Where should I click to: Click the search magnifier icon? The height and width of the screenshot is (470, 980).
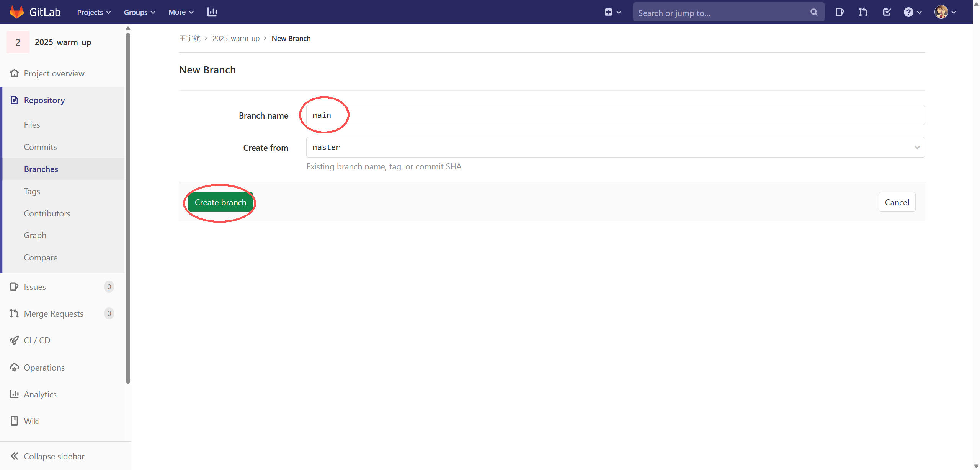coord(814,13)
